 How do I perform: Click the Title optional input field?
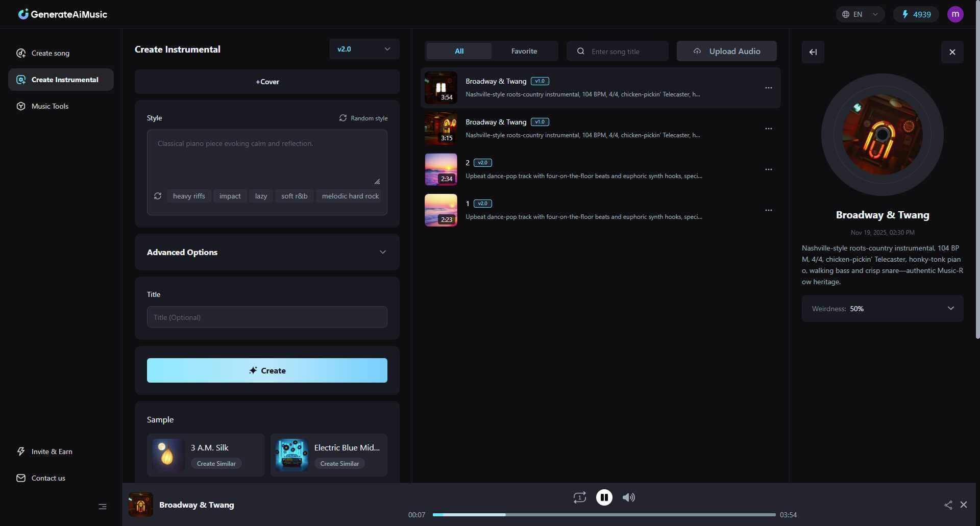pos(267,317)
